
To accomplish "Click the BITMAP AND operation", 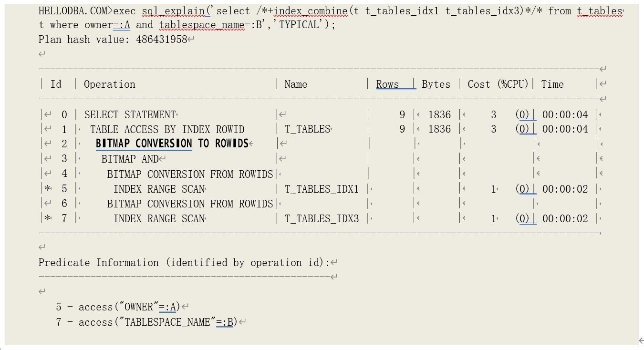I will 130,159.
